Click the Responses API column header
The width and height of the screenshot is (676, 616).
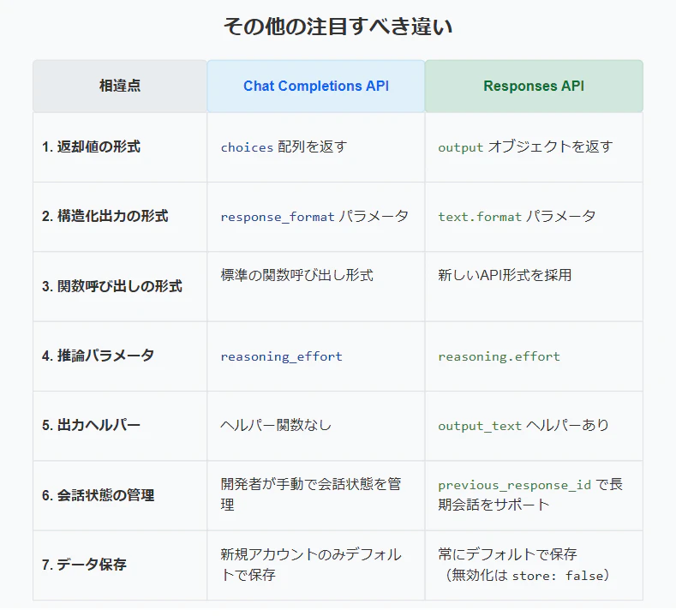(x=534, y=86)
